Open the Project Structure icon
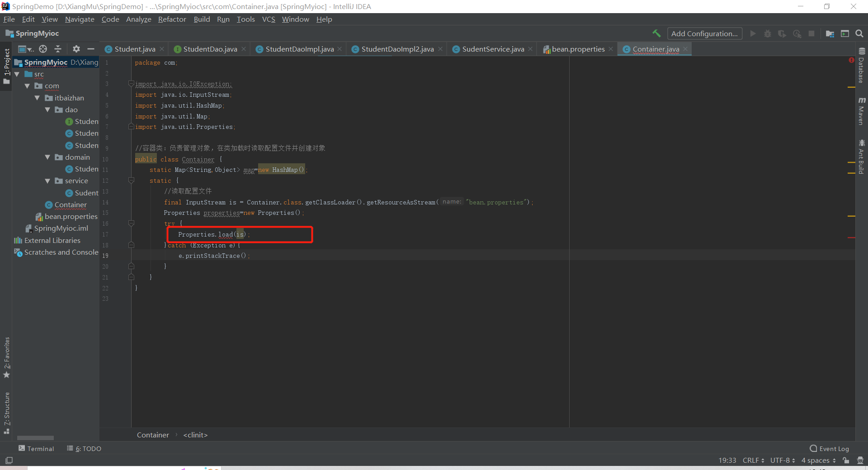The width and height of the screenshot is (868, 470). 830,33
